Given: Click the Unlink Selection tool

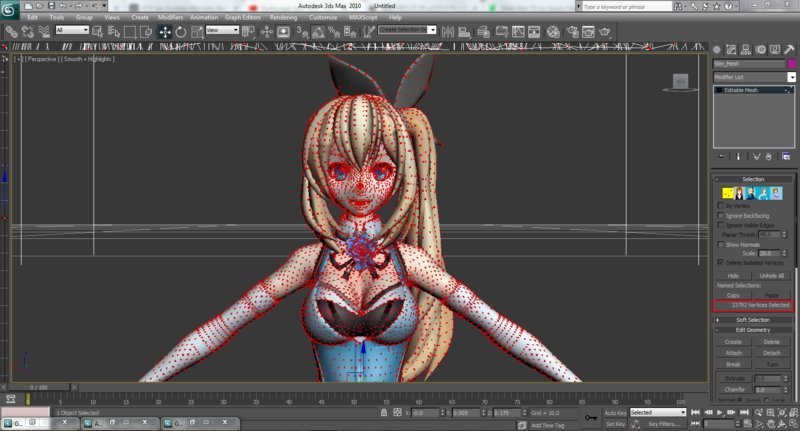Looking at the screenshot, I should pos(28,33).
